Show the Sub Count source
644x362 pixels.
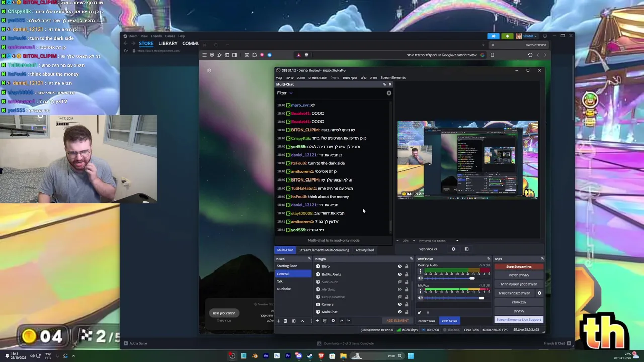[400, 282]
